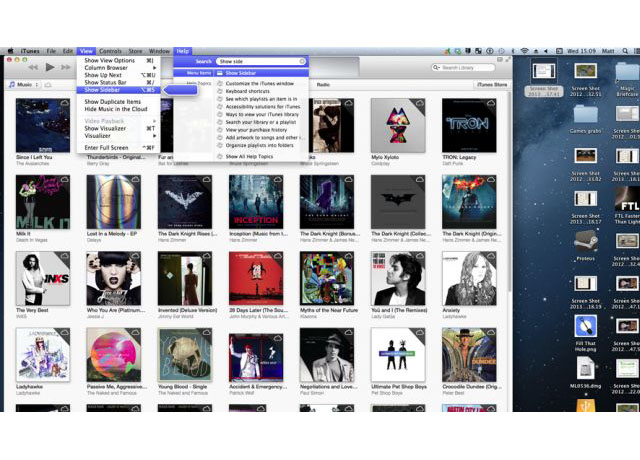
Task: Open help topic Customize the iTunes window
Action: 260,83
